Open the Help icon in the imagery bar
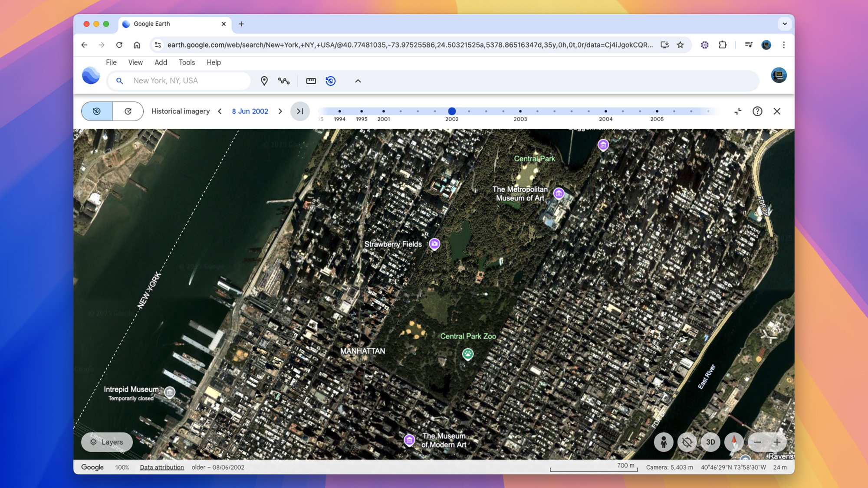This screenshot has width=868, height=488. click(757, 111)
